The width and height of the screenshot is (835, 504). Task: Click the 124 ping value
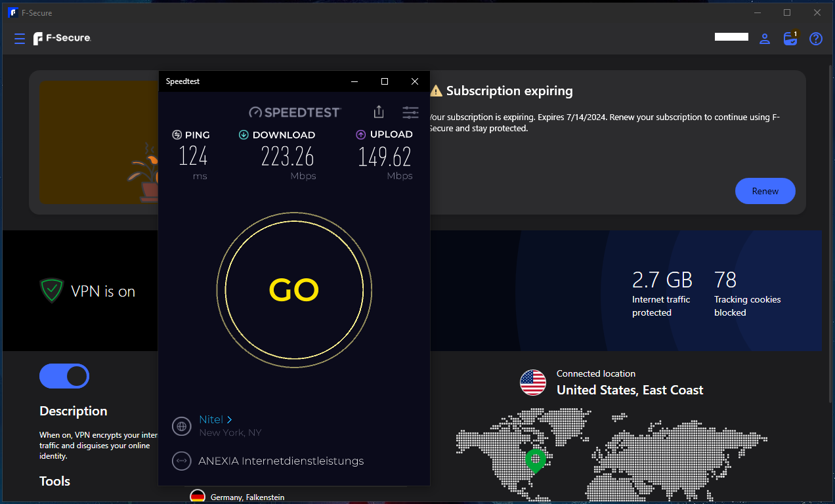pos(193,157)
